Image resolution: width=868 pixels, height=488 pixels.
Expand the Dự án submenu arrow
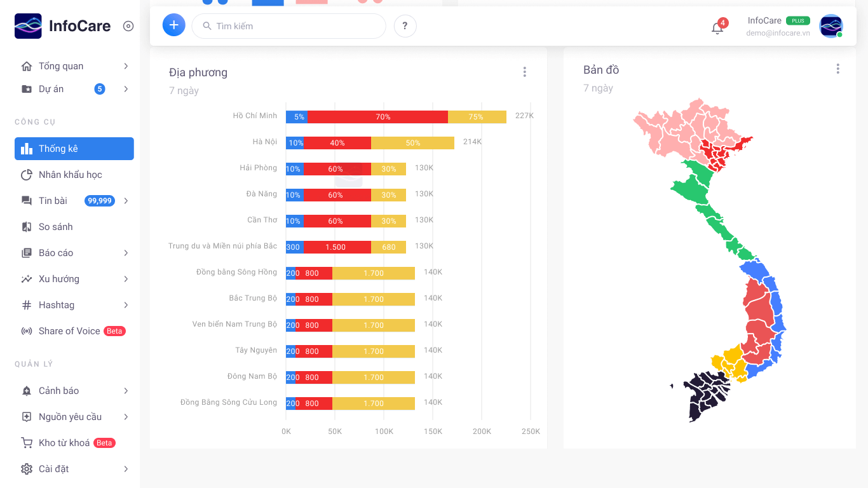click(126, 89)
